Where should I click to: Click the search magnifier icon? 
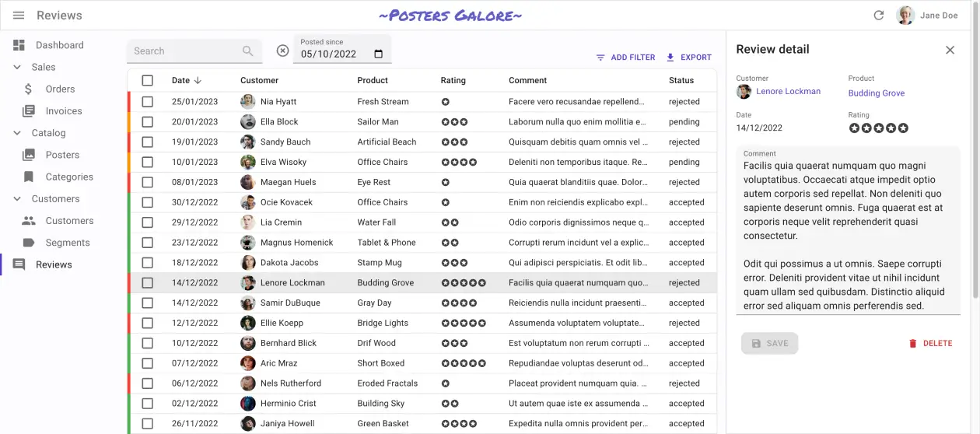tap(247, 51)
